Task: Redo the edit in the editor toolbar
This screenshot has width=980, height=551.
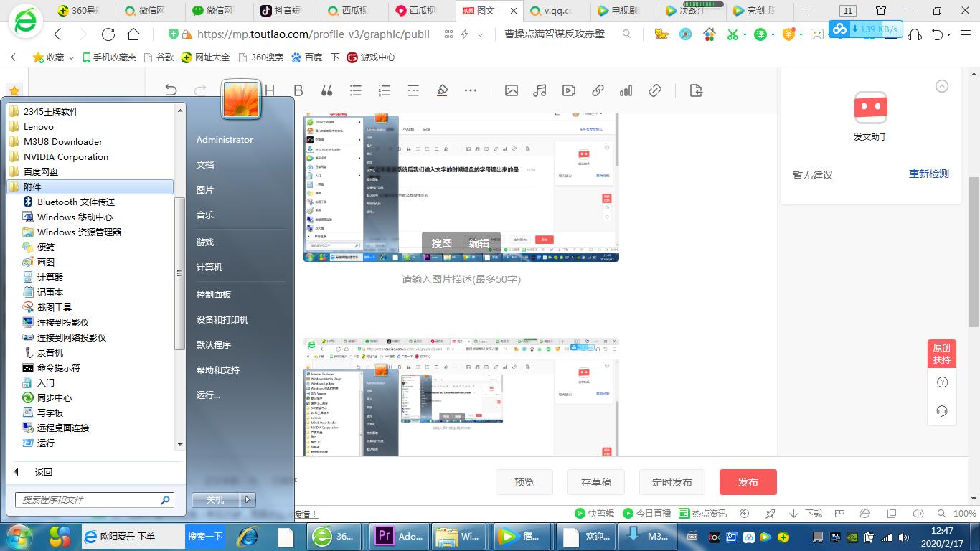Action: point(201,90)
